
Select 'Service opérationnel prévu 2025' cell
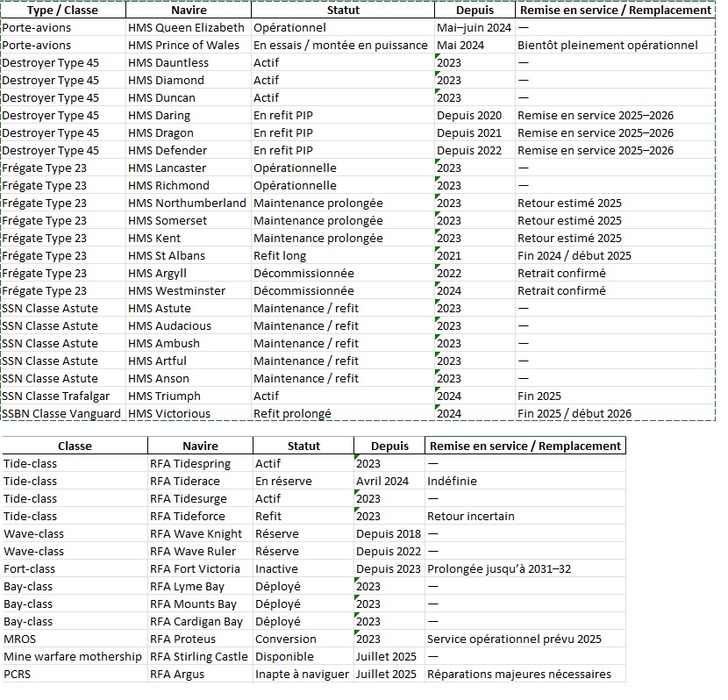(x=525, y=639)
